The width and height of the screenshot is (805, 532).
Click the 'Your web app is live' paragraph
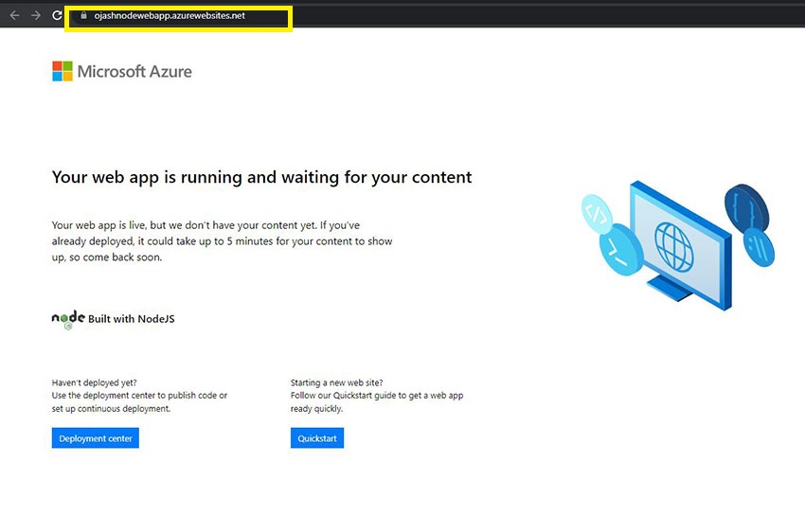point(223,241)
